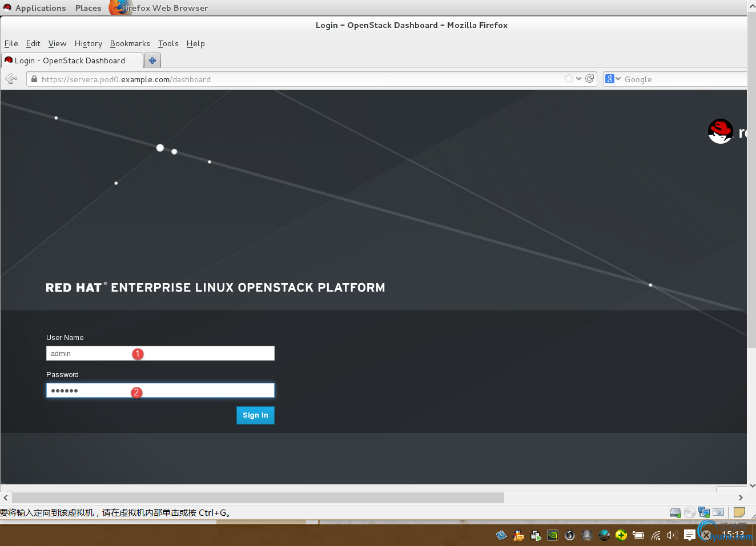Open the Bookmarks menu

click(x=130, y=43)
